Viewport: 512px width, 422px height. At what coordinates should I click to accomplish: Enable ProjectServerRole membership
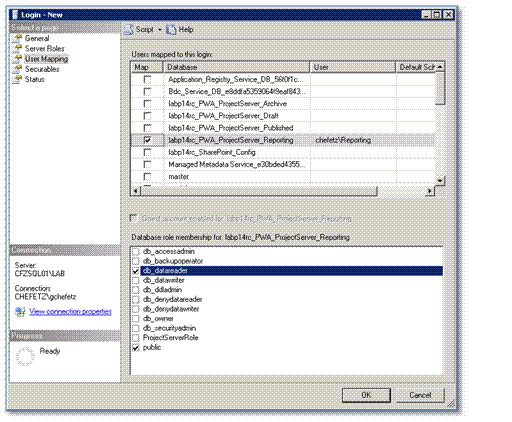(x=136, y=338)
